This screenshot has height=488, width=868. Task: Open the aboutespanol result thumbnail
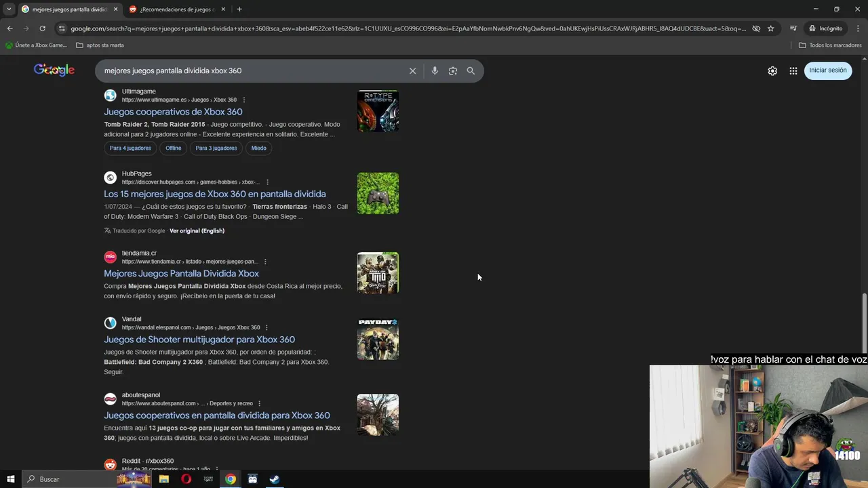pos(378,415)
